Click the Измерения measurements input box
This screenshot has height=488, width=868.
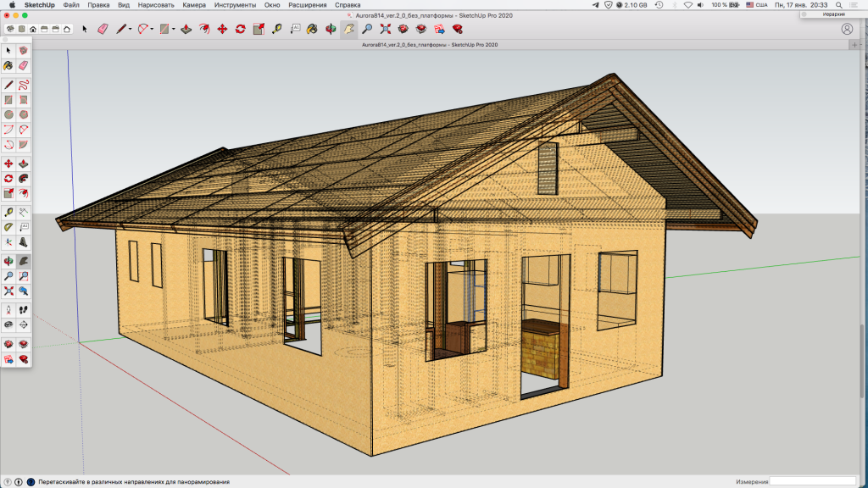coord(815,482)
